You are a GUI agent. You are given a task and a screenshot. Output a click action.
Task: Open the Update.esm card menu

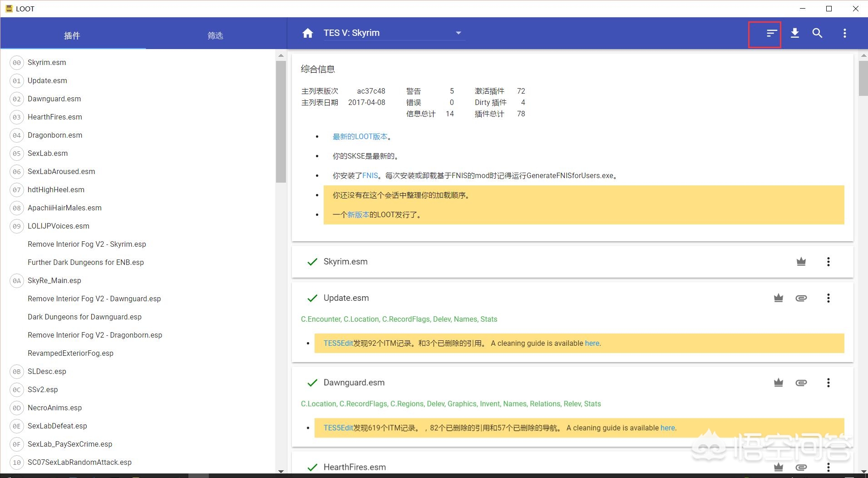coord(829,298)
